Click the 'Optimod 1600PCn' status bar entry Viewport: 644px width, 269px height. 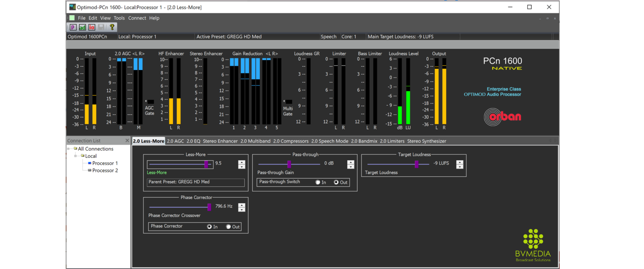(x=87, y=37)
